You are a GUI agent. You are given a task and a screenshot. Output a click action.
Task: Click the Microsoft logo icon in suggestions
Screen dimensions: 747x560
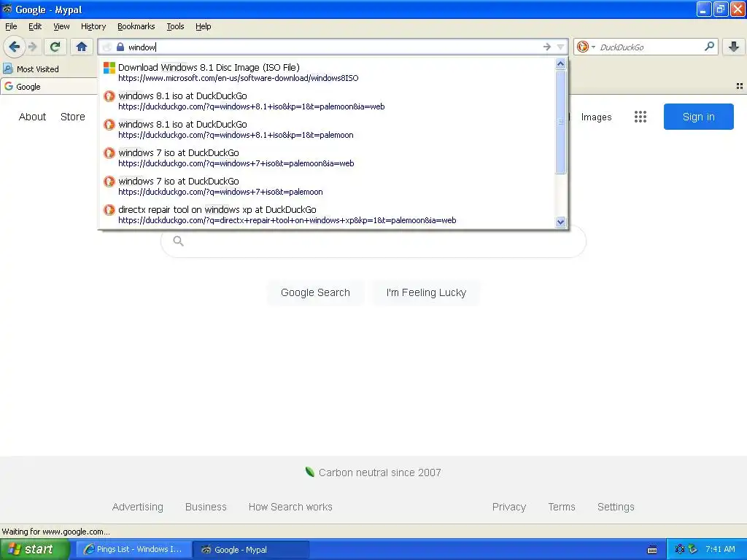pos(109,68)
